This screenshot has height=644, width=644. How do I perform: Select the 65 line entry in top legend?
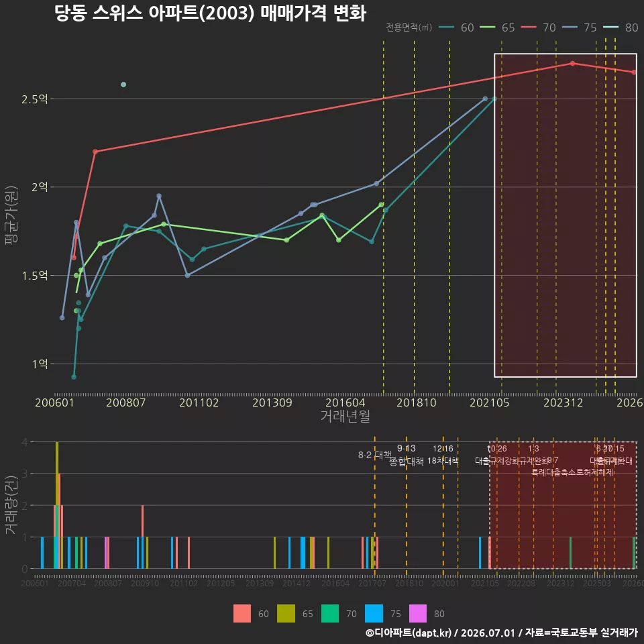497,28
